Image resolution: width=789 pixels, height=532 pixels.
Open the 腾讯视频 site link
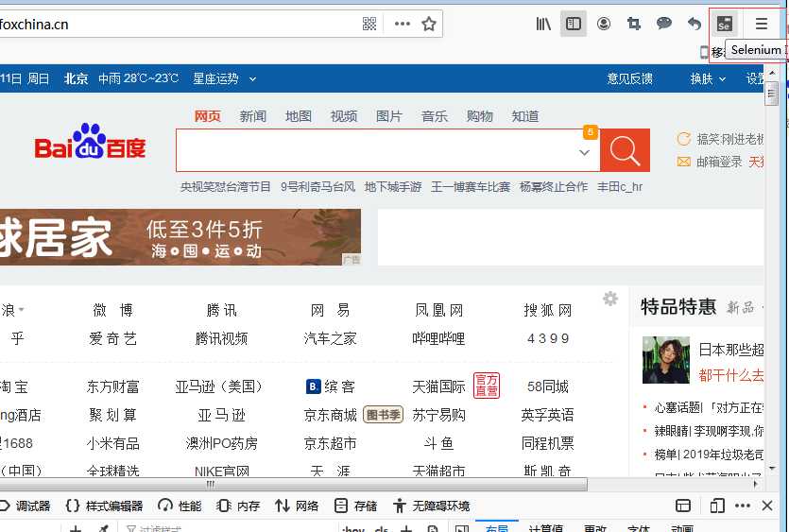pos(221,338)
